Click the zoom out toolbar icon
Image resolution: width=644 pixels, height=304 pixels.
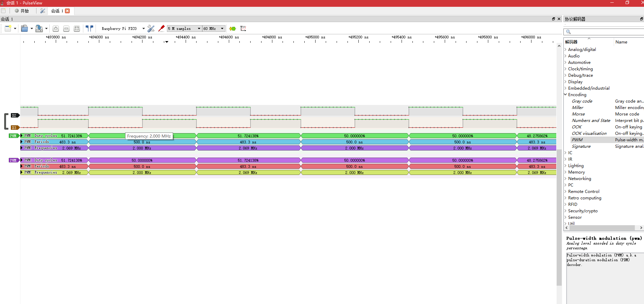coord(66,29)
